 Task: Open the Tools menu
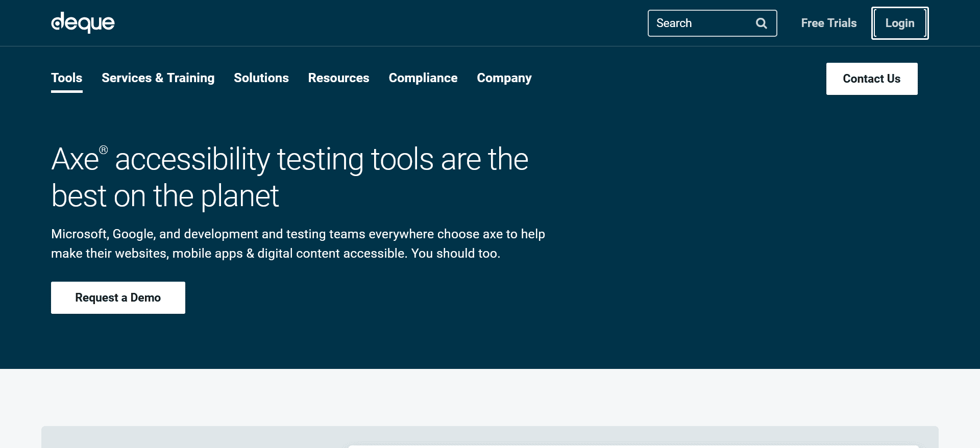coord(66,78)
